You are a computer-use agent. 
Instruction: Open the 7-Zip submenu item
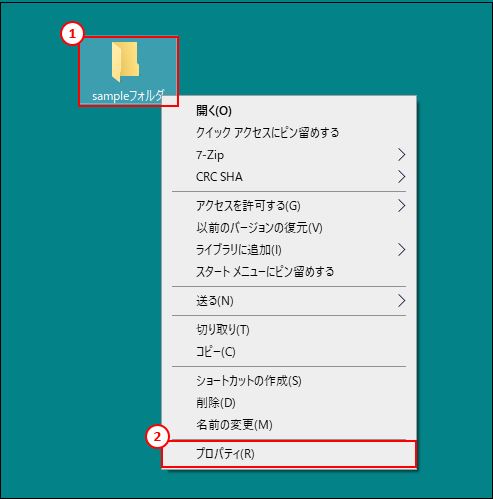289,155
